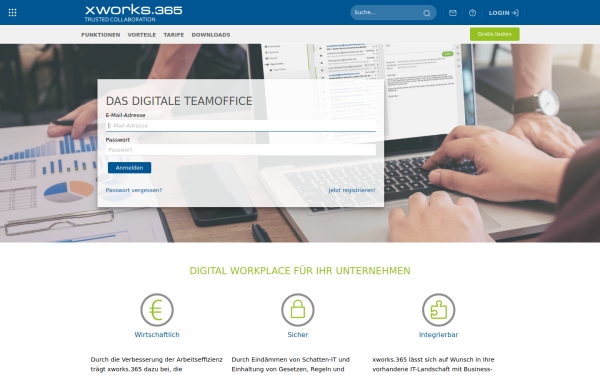Click the Gratis testen button
The image size is (600, 375).
point(494,34)
